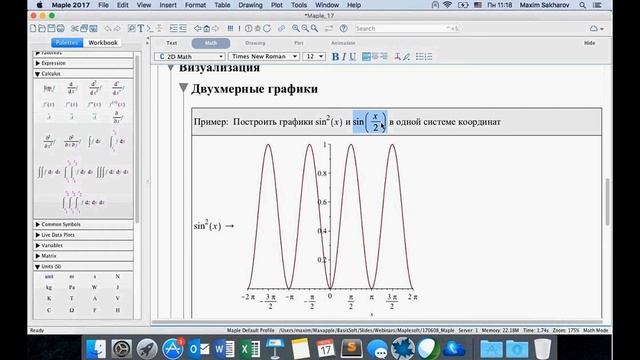Switch to the Workbook tab
This screenshot has width=640, height=360.
(103, 42)
